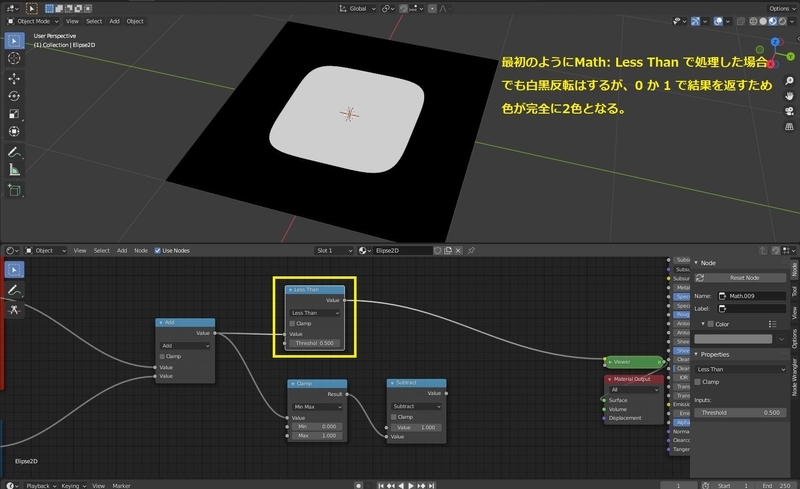Collapse the Less Than node with its triangle
The height and width of the screenshot is (489, 800).
tap(290, 290)
